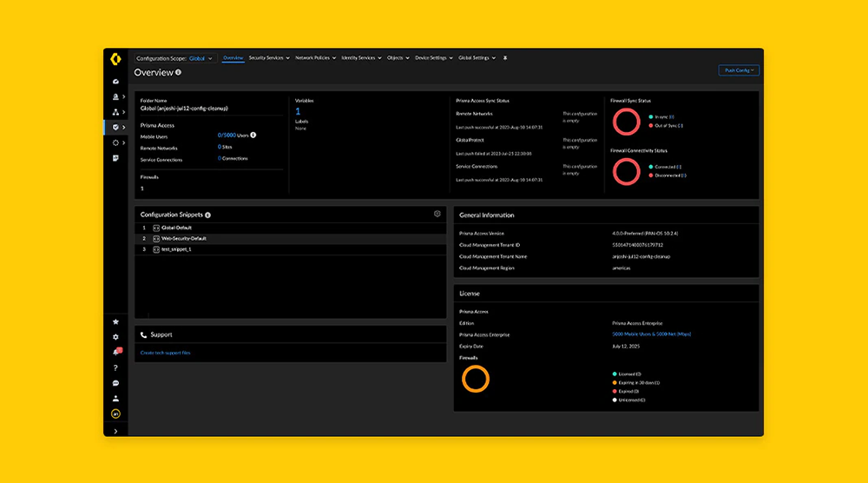The image size is (868, 483).
Task: Open the Objects dropdown menu
Action: [x=398, y=57]
